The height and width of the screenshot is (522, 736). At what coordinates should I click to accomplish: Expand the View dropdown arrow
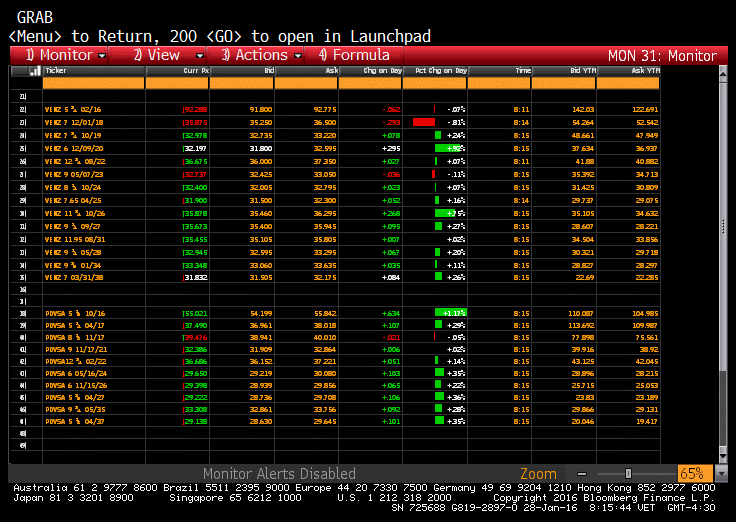click(x=199, y=56)
